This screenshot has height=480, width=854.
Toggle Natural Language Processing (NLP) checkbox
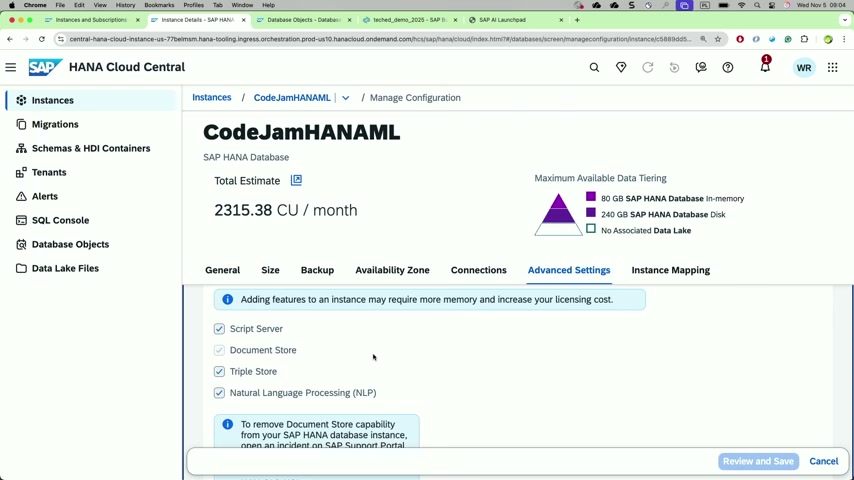point(219,393)
